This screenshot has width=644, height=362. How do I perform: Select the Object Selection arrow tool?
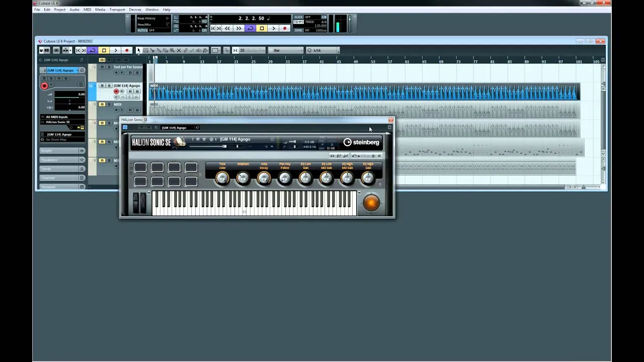pyautogui.click(x=139, y=50)
